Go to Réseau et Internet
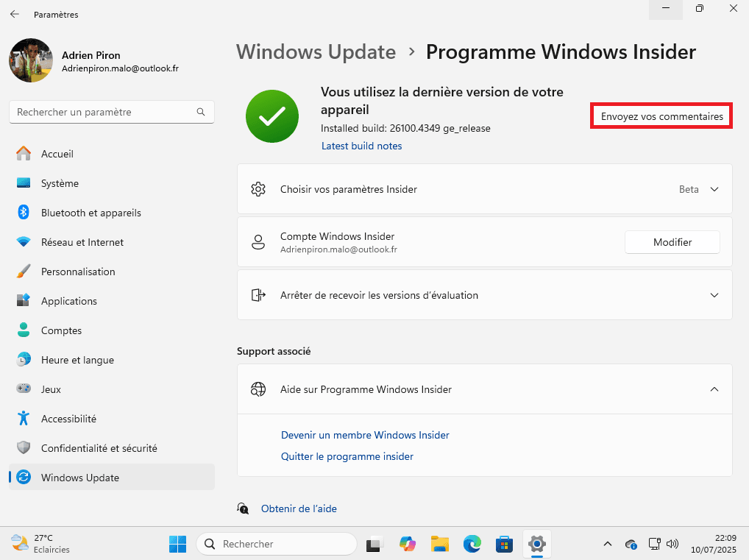 coord(111,242)
